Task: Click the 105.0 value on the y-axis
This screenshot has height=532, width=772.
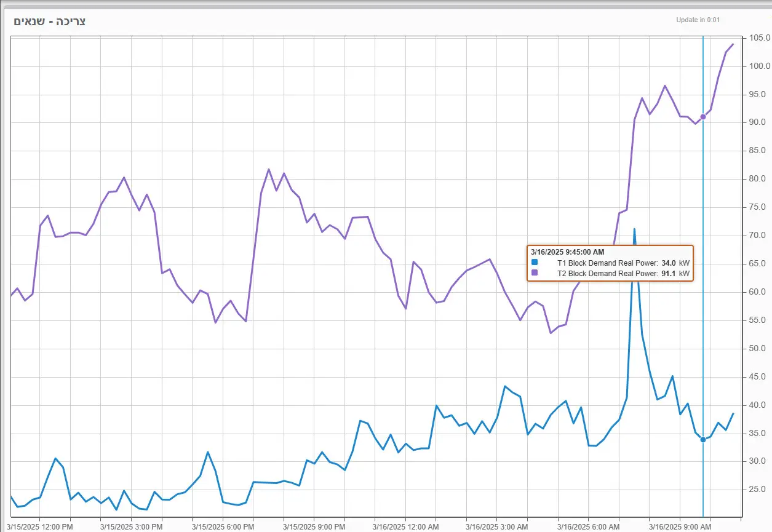Action: click(757, 38)
